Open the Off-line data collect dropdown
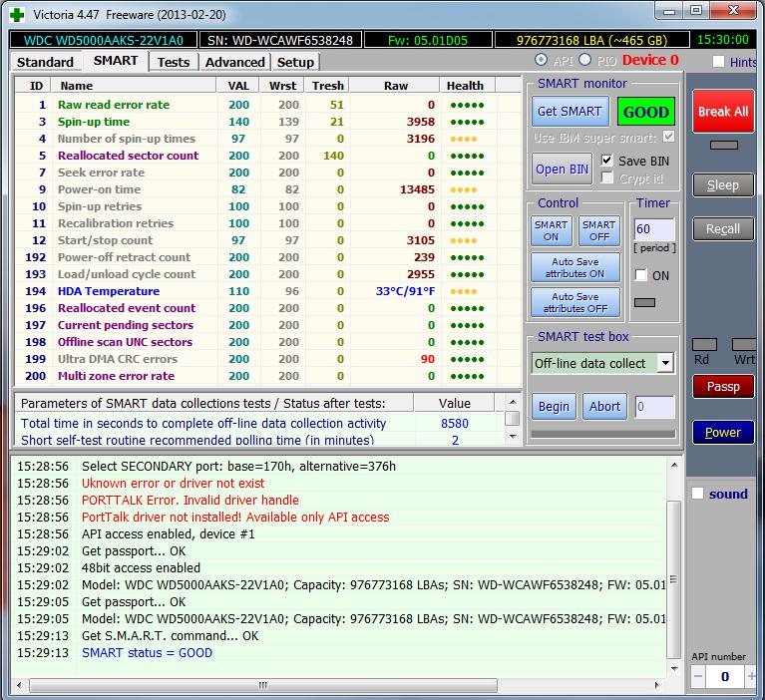This screenshot has height=700, width=765. click(x=665, y=363)
